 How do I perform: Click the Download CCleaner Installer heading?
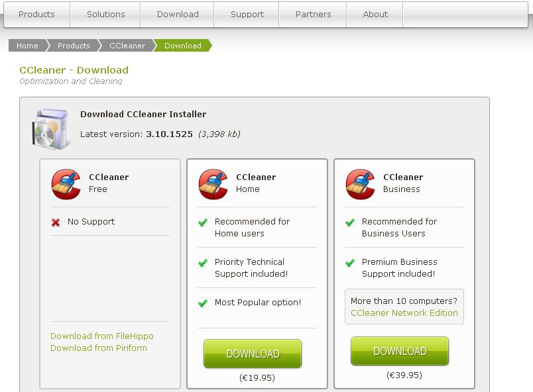143,114
